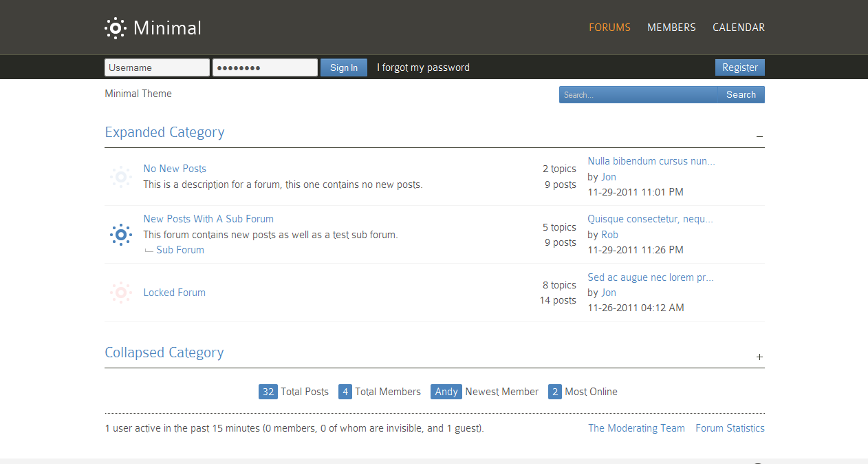The height and width of the screenshot is (464, 868).
Task: Open New Posts With A Sub Forum
Action: pyautogui.click(x=208, y=219)
